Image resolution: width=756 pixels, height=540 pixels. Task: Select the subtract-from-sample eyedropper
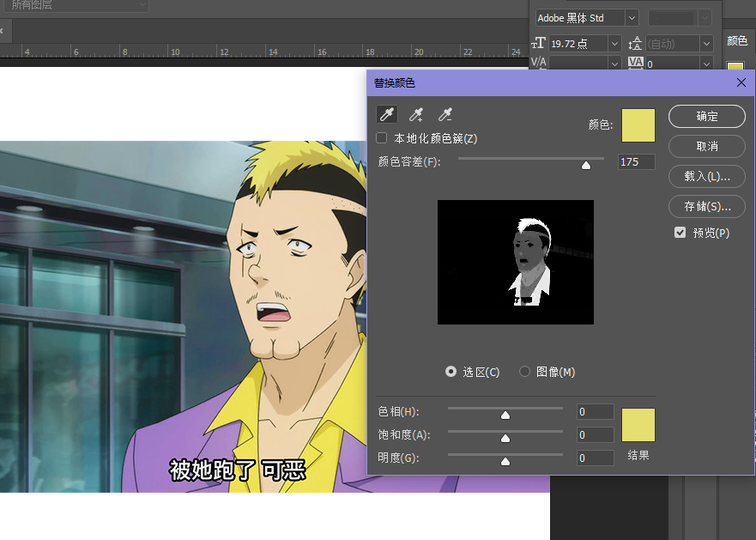[445, 114]
